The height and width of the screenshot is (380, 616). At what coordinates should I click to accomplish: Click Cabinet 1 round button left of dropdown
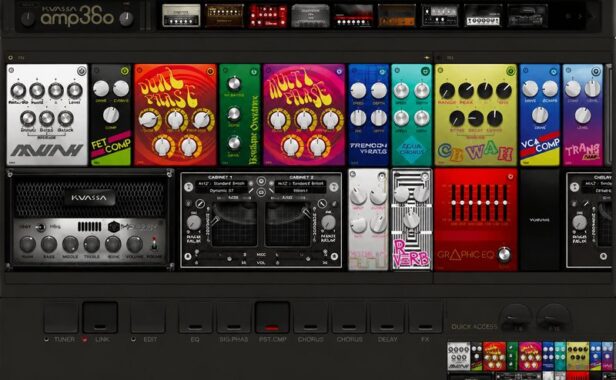pyautogui.click(x=189, y=187)
